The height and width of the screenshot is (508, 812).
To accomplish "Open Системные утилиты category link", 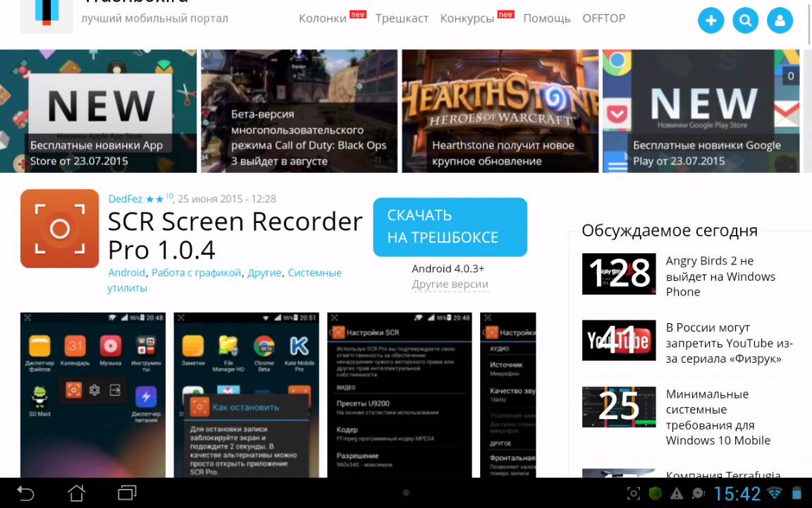I will pos(224,280).
